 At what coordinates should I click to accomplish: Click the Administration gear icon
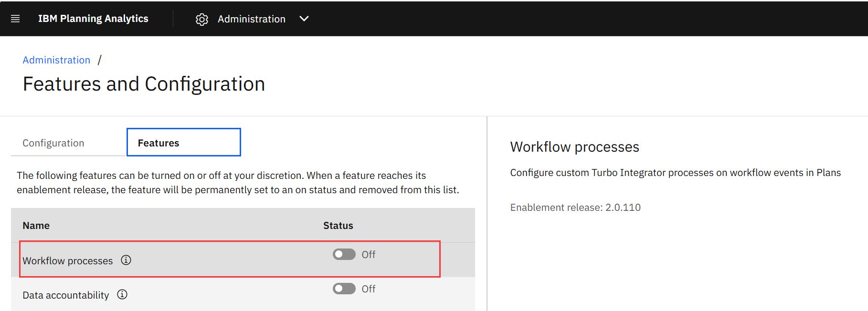202,19
